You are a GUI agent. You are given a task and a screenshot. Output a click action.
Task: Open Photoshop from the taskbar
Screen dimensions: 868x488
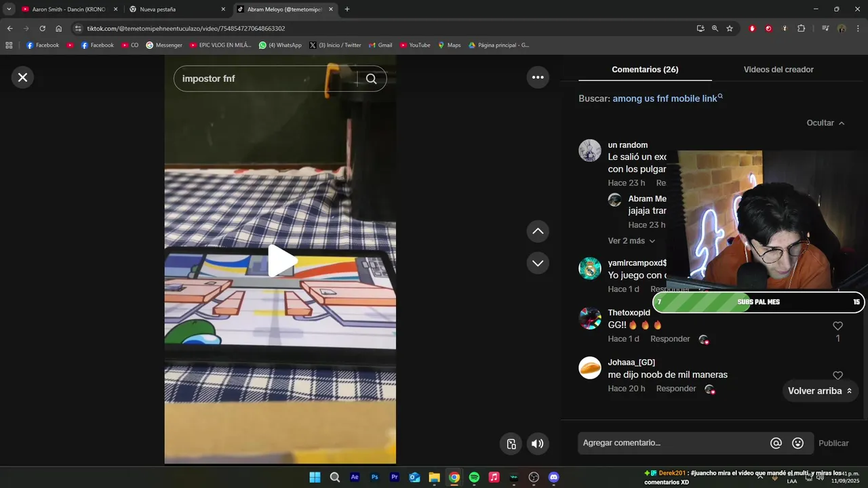pyautogui.click(x=374, y=477)
